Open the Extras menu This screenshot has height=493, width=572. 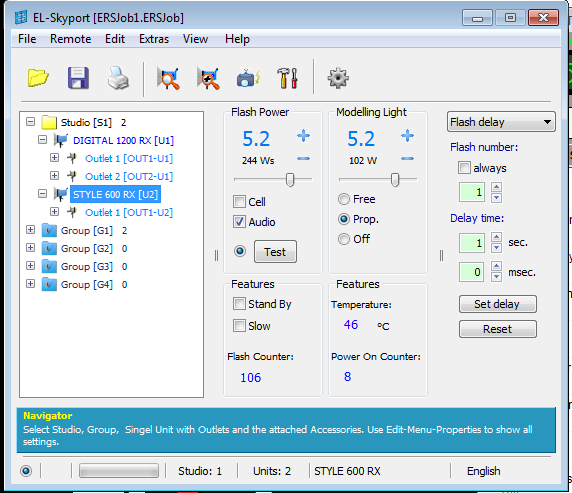(x=154, y=39)
